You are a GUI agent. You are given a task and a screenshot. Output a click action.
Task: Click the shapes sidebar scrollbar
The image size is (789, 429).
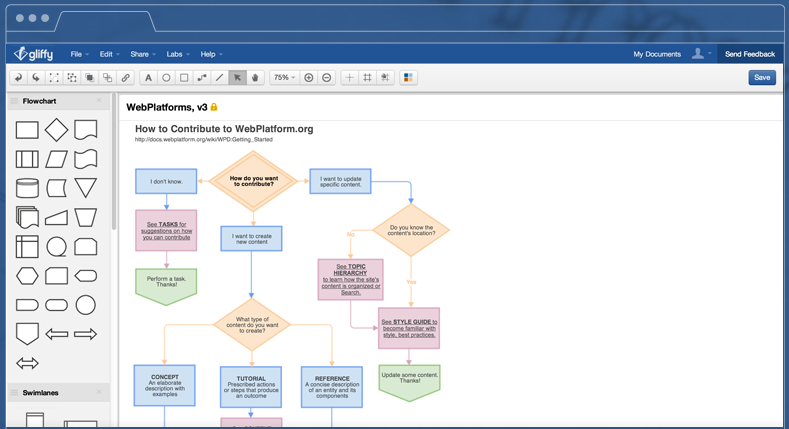(114, 161)
